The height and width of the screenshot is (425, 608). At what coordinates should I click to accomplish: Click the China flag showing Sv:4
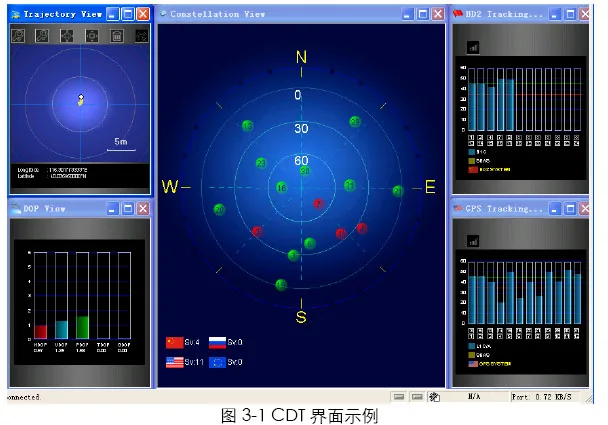pyautogui.click(x=174, y=342)
